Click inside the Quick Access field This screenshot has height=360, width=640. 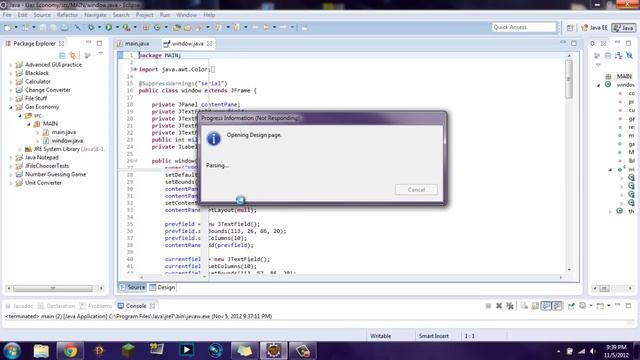(x=524, y=27)
